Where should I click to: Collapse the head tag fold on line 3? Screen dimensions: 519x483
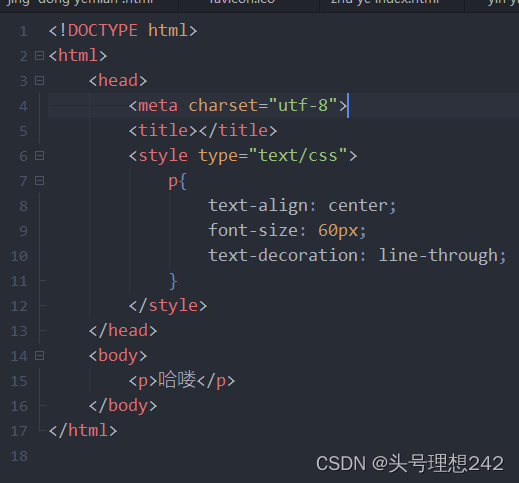39,81
